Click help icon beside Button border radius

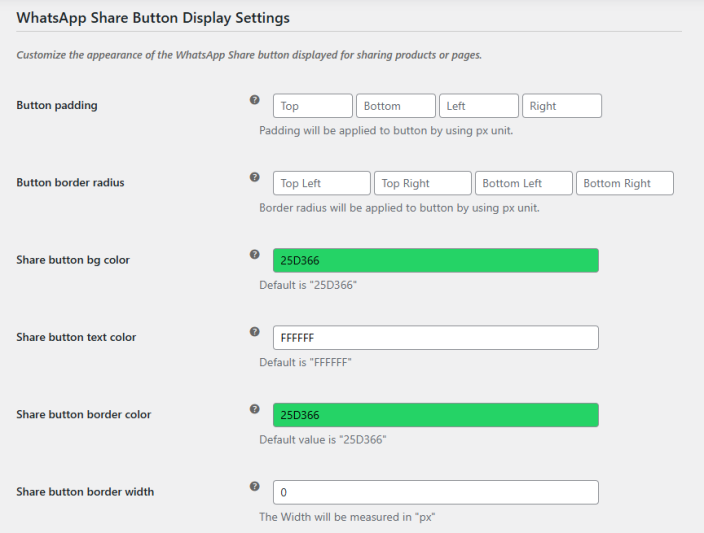point(255,177)
